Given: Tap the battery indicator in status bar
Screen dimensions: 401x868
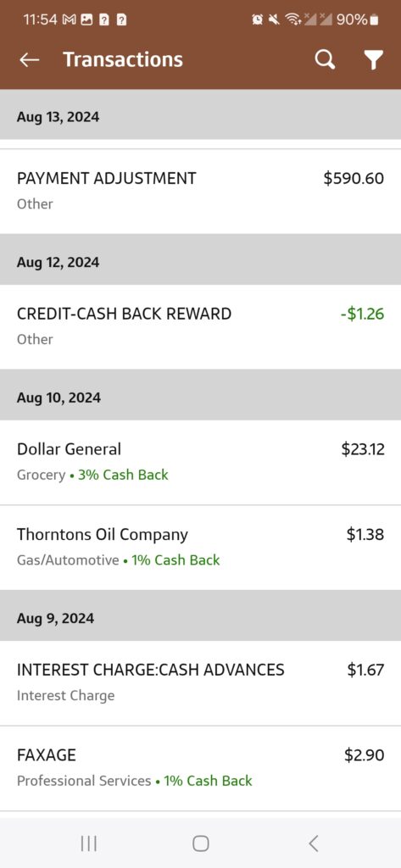Looking at the screenshot, I should coord(375,20).
